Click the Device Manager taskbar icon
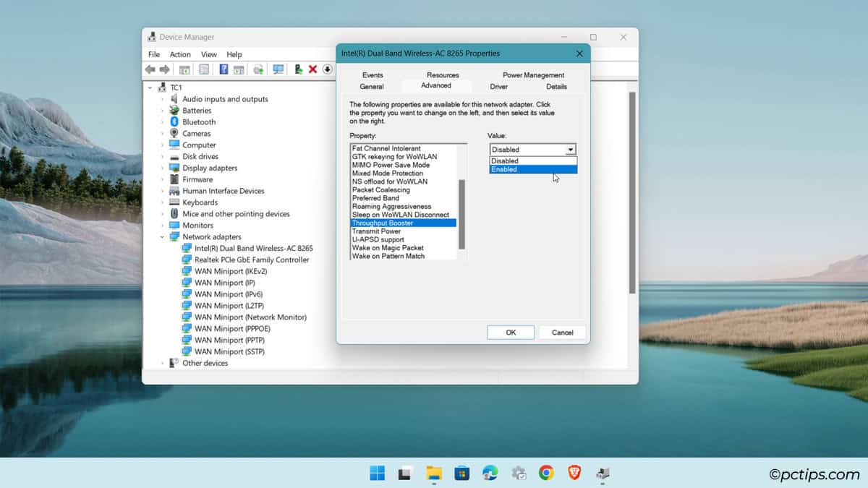868x488 pixels. pos(603,473)
